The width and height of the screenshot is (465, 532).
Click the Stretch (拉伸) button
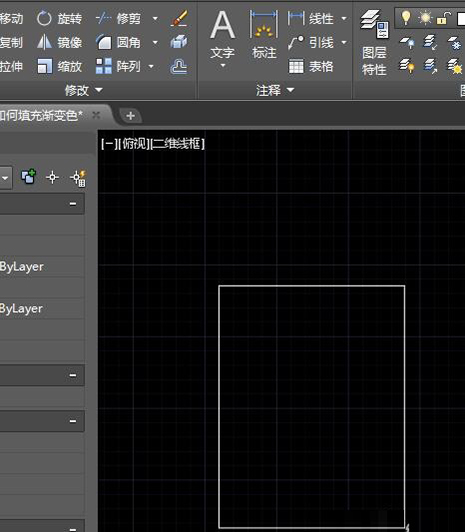coord(11,66)
